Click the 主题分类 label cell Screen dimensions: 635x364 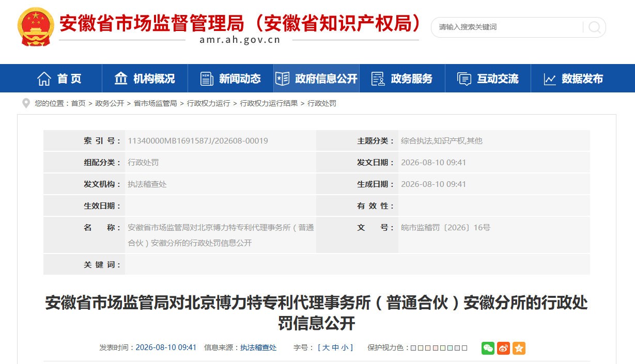358,140
